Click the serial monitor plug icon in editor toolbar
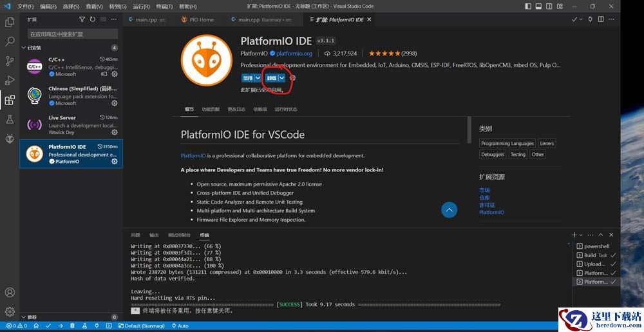 [590, 19]
